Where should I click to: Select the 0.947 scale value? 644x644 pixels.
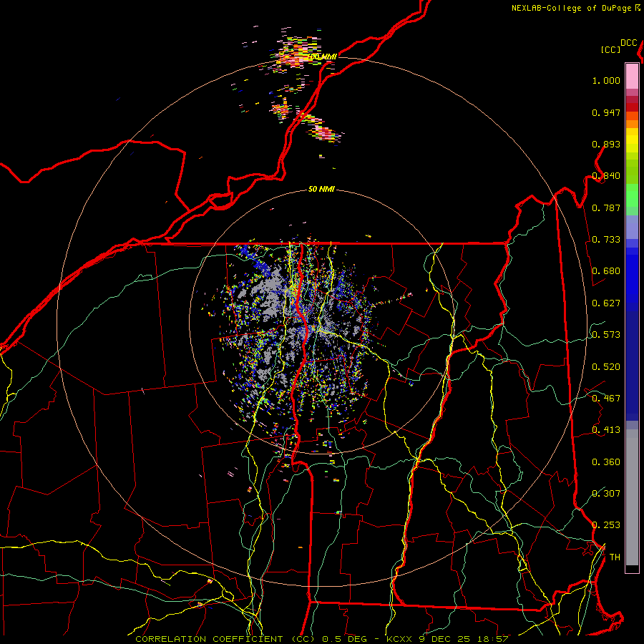tap(606, 112)
